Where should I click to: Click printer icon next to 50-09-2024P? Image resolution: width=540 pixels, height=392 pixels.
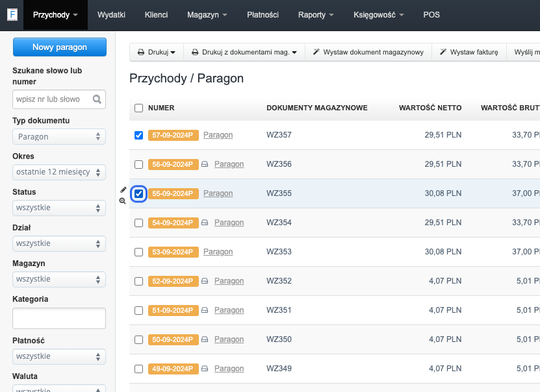pos(205,339)
